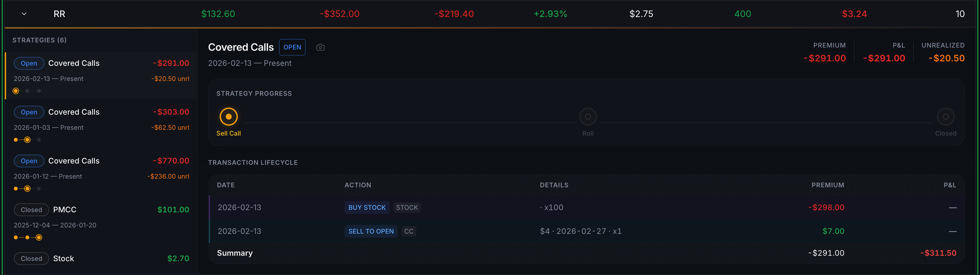This screenshot has height=275, width=980.
Task: Click the -$291.00 value under header PREMIUM
Action: pos(824,58)
